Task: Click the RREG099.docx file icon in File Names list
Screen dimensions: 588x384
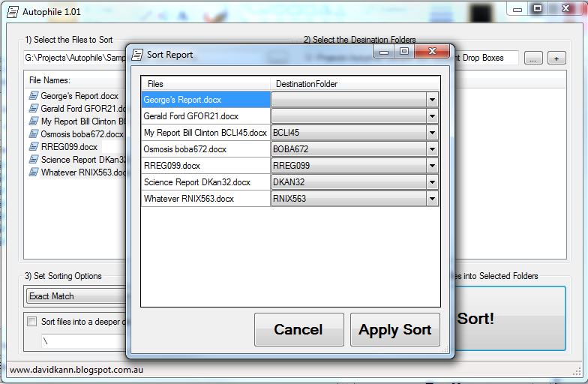Action: click(x=34, y=147)
